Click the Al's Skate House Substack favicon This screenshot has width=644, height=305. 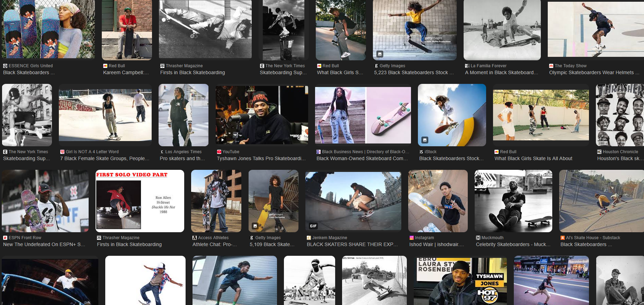tap(563, 238)
